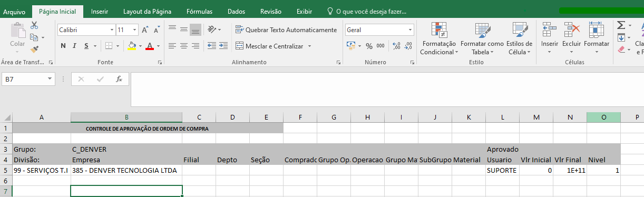Select cell '385 - DENVER TECNOLOGIA LTDA'
This screenshot has width=644, height=197.
[x=126, y=170]
